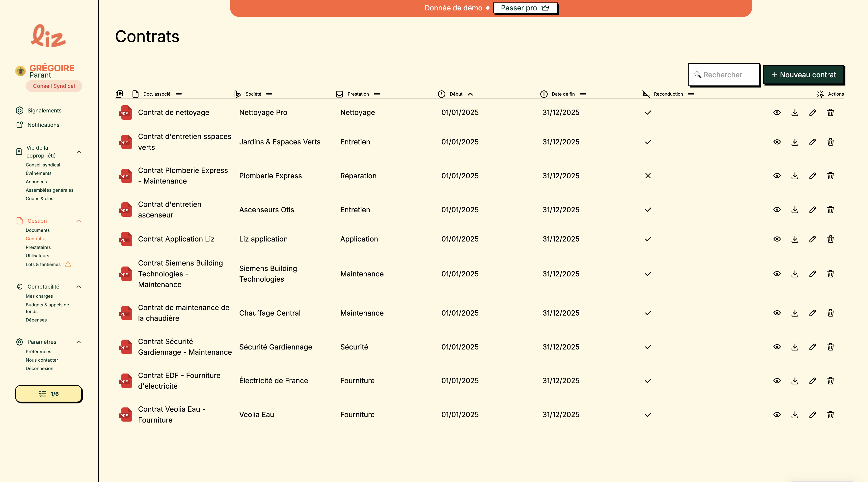Click the Grégoire Parant avatar
The image size is (868, 482).
(21, 71)
